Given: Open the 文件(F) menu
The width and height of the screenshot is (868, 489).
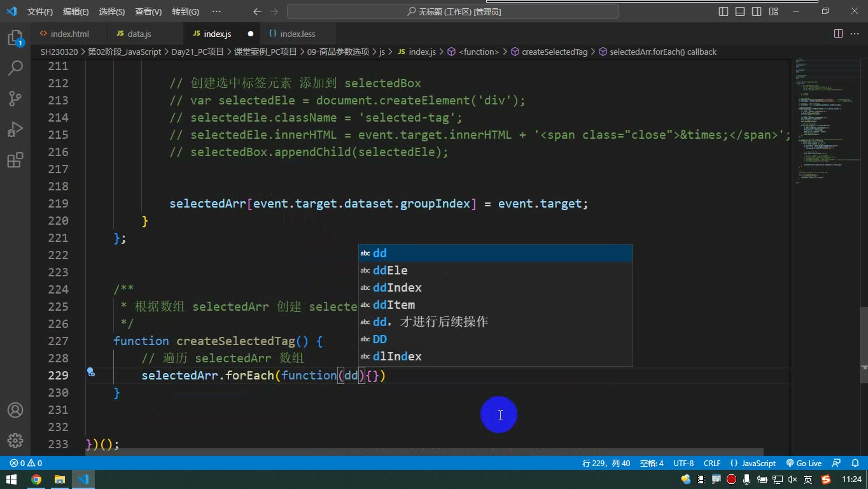Looking at the screenshot, I should pos(40,11).
